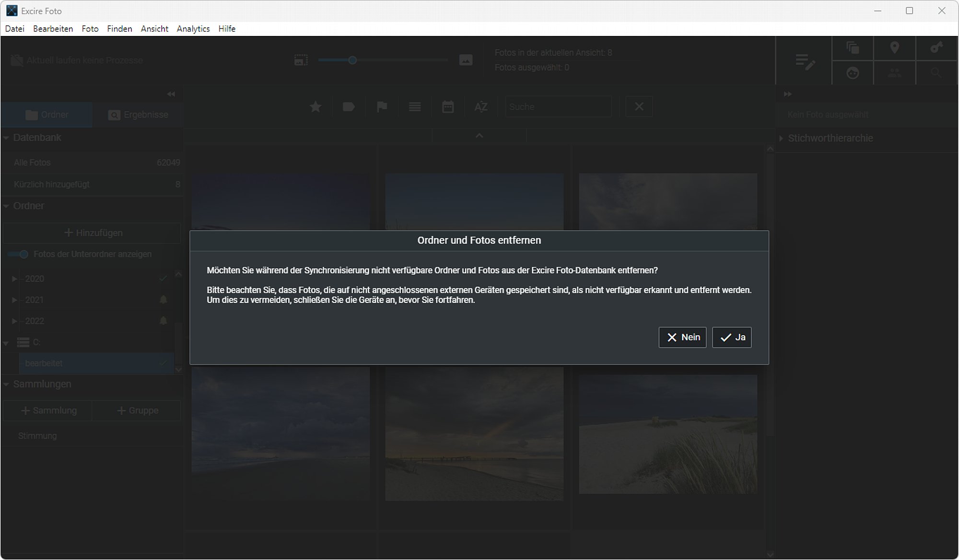This screenshot has height=560, width=959.
Task: Click the beach grass dune photo thumbnail
Action: (668, 434)
